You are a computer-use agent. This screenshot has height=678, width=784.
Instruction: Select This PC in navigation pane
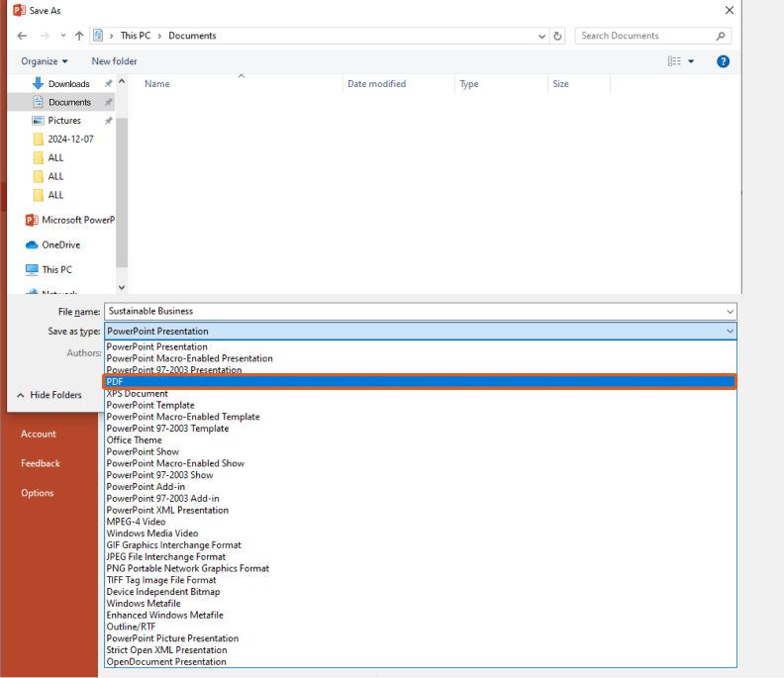[49, 270]
